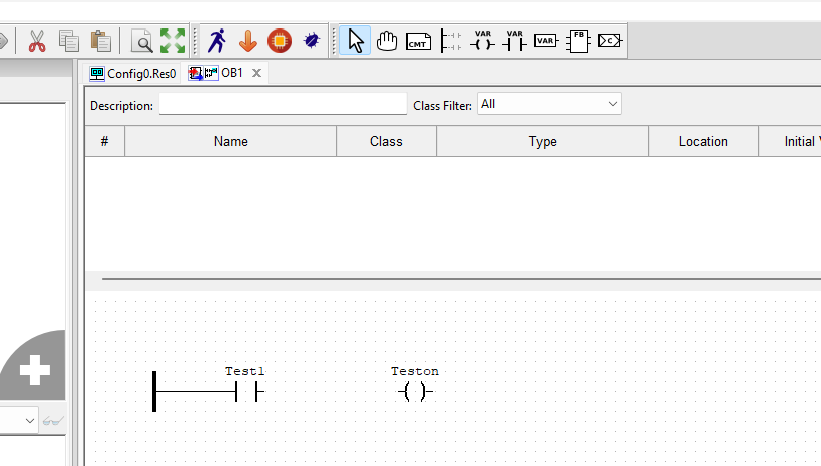The height and width of the screenshot is (466, 821).
Task: Toggle fullscreen with green arrows icon
Action: point(173,41)
